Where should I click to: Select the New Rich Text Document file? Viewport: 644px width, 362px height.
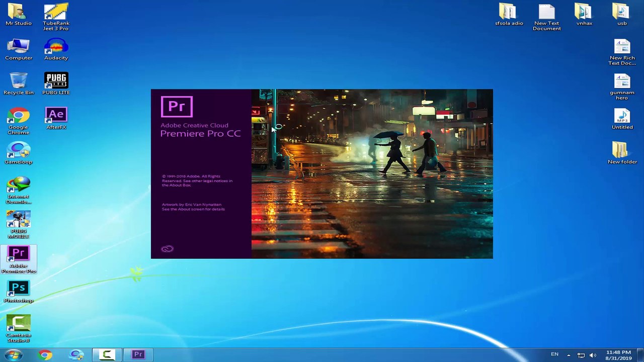point(622,52)
